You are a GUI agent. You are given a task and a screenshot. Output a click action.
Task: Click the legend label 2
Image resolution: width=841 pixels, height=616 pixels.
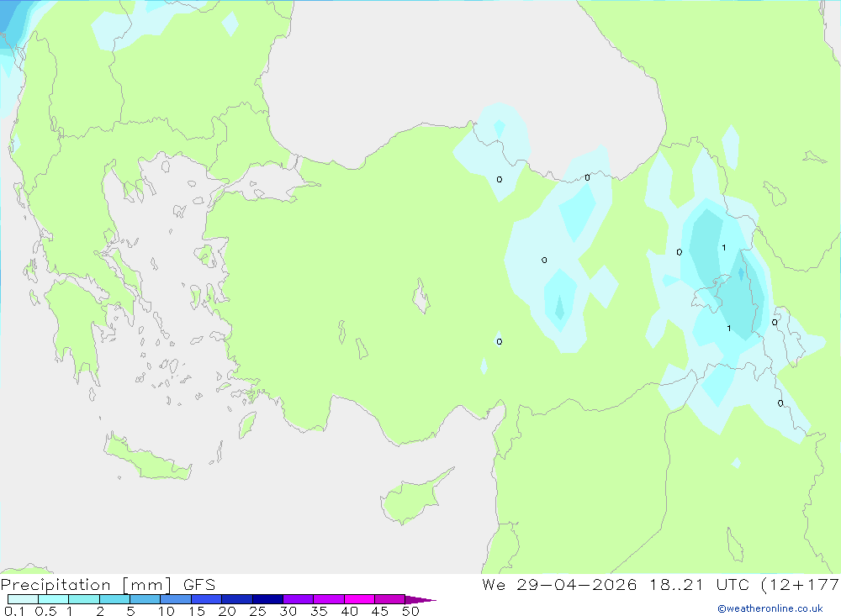tap(100, 611)
